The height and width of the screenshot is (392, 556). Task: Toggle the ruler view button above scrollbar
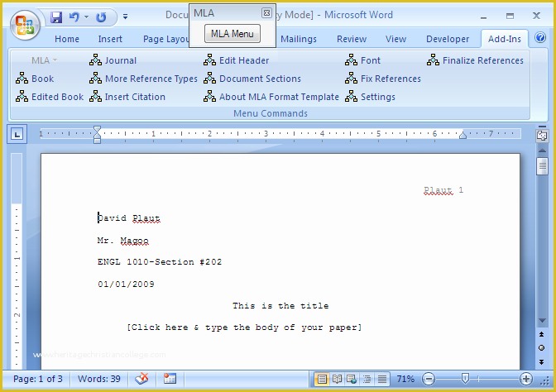tap(542, 136)
